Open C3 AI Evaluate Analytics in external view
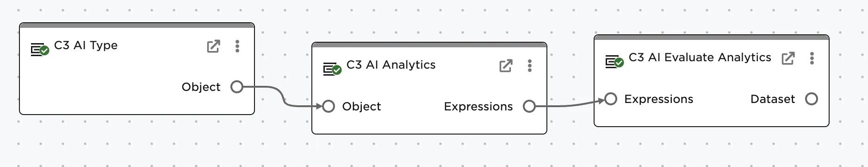This screenshot has width=868, height=167. [x=788, y=58]
